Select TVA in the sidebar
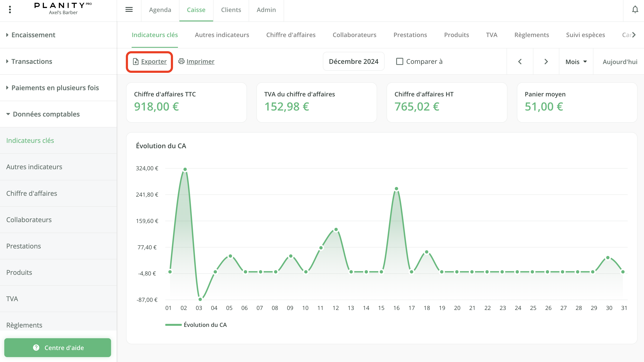Screen dimensions: 644x362 pos(12,299)
